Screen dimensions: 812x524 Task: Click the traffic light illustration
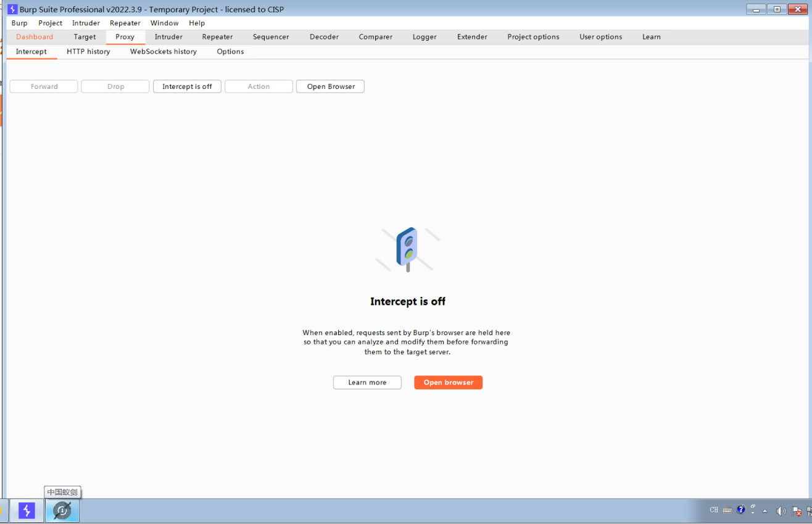pyautogui.click(x=407, y=249)
